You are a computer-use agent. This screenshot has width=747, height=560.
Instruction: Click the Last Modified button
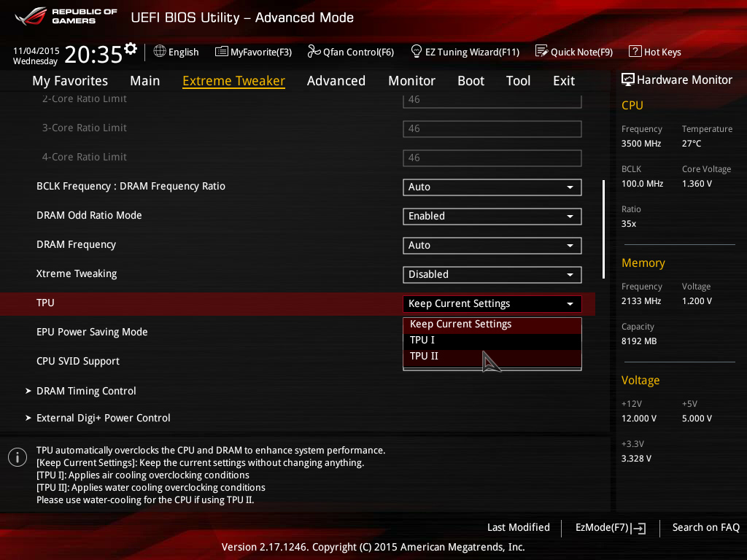click(519, 528)
